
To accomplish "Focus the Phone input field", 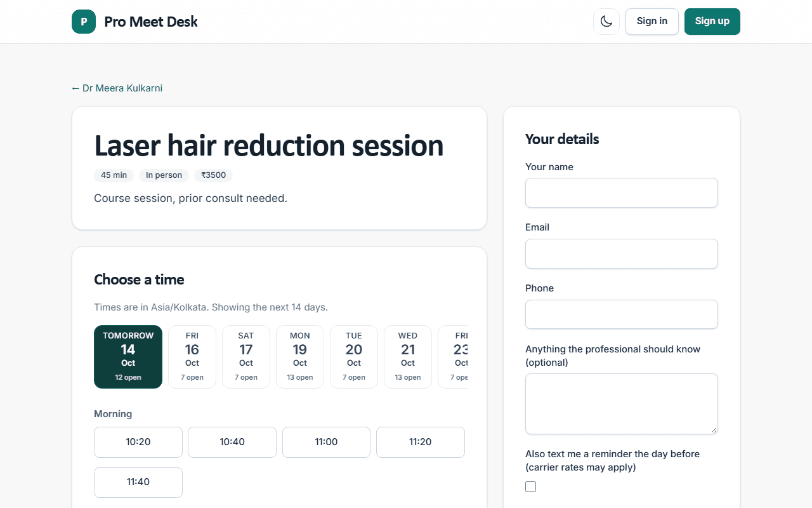I will (622, 314).
